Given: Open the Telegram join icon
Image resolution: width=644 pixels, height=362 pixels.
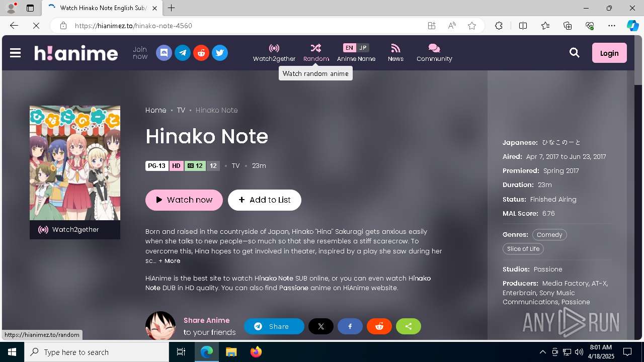Looking at the screenshot, I should pyautogui.click(x=183, y=53).
